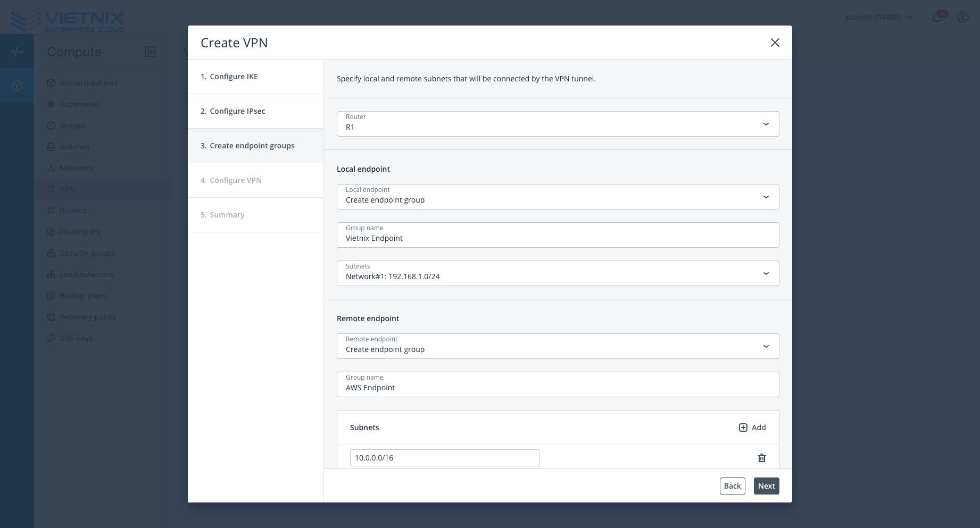Screen dimensions: 980x528
Task: Select Virtual machines in the sidebar
Action: pyautogui.click(x=88, y=83)
